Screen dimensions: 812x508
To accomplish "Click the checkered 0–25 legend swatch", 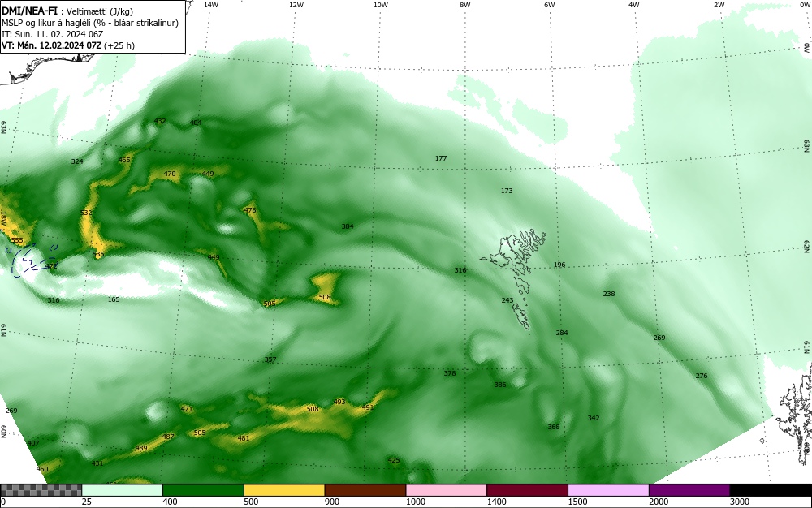I will (x=41, y=490).
